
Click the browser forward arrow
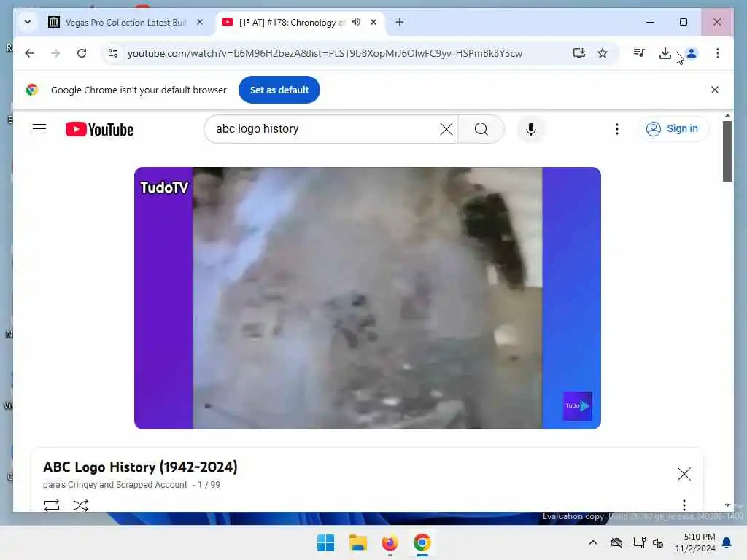pyautogui.click(x=55, y=53)
